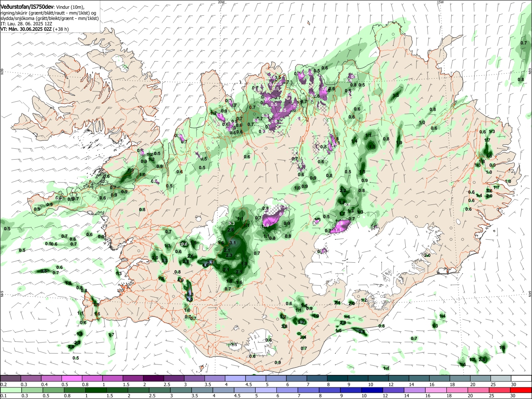Screen dimensions: 532x399
Task: Click the '3.5' value over the sea west of Reykjanes
Action: coord(44,271)
